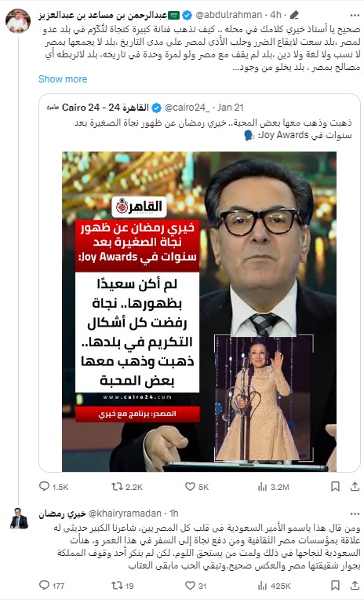Open the quoted Cairo 24 tweet image
This screenshot has height=603, width=364.
199,312
